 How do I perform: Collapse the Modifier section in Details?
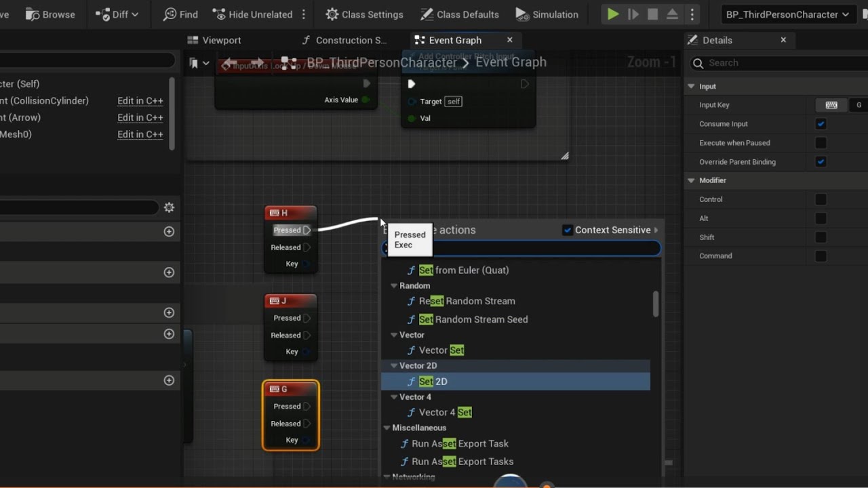[x=692, y=180]
